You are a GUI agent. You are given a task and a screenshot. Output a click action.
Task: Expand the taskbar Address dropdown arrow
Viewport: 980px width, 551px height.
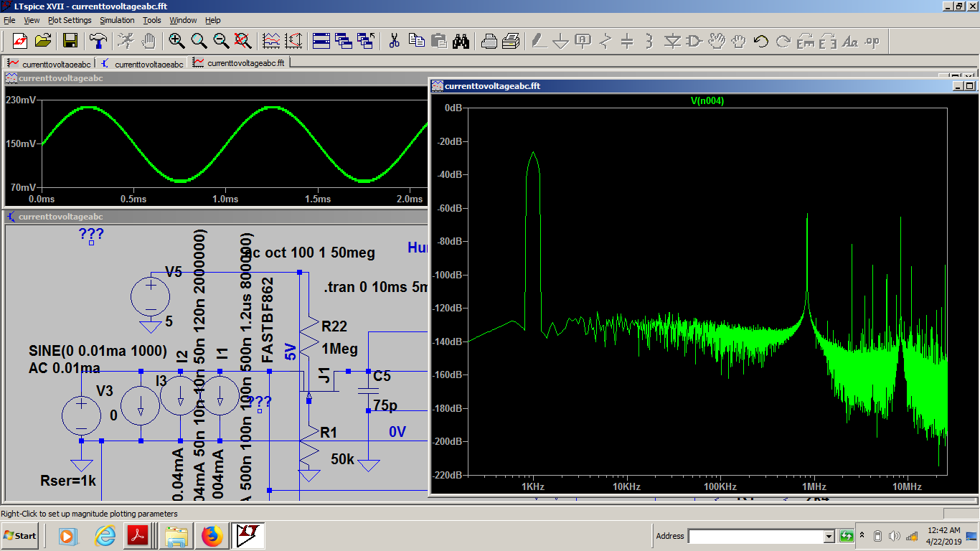tap(829, 536)
